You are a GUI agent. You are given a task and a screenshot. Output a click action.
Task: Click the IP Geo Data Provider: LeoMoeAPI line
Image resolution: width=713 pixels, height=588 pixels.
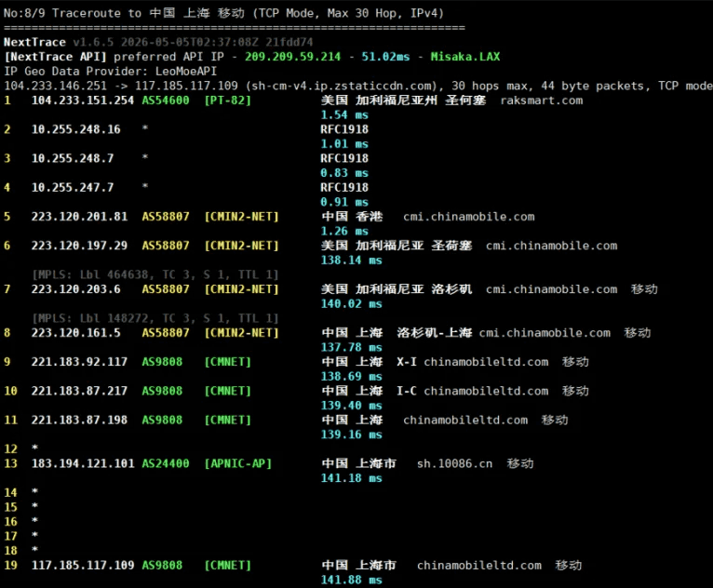[111, 72]
